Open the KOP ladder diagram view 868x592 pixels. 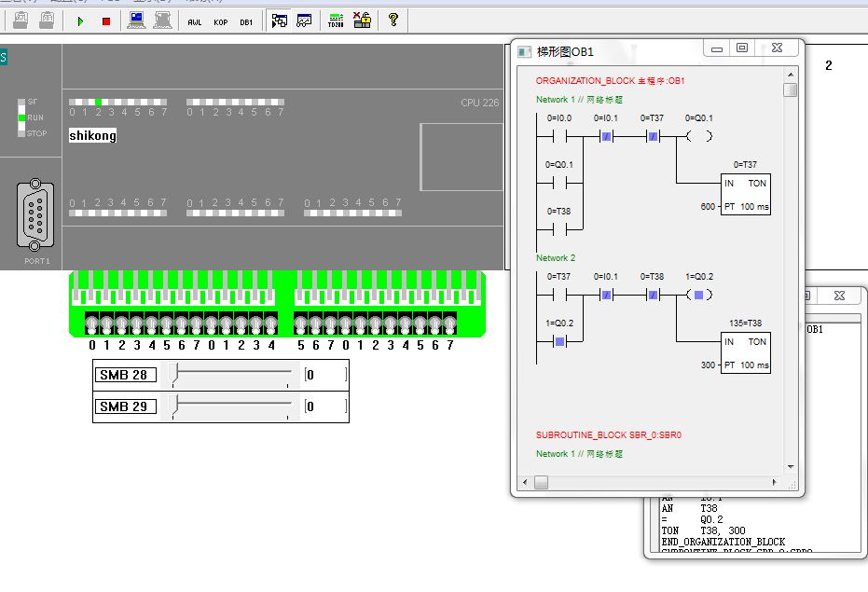click(x=220, y=21)
